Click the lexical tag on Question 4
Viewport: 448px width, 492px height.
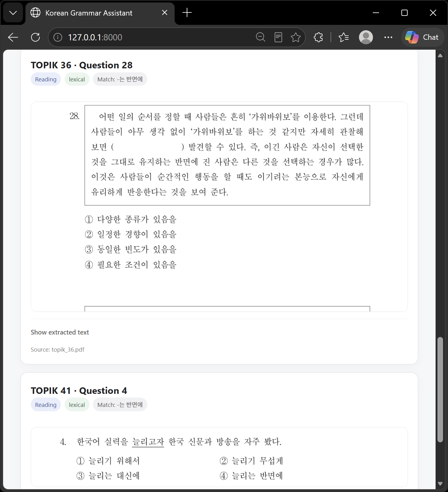[x=77, y=405]
